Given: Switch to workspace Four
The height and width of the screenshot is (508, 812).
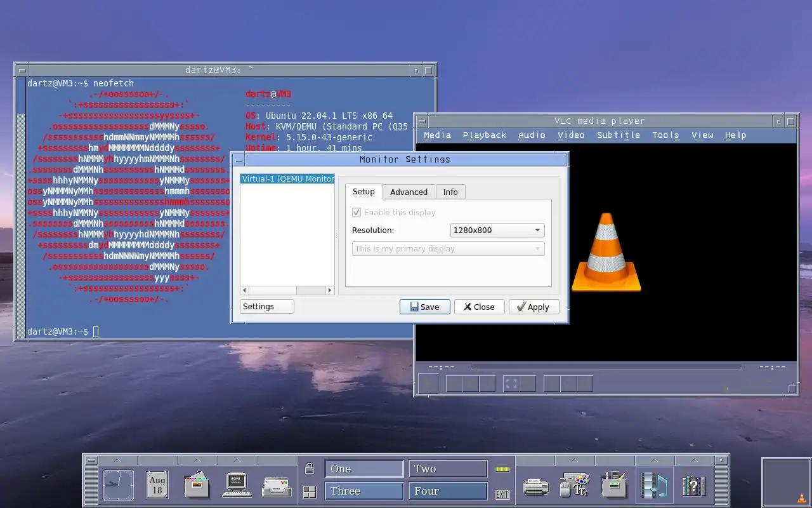Looking at the screenshot, I should click(x=448, y=491).
